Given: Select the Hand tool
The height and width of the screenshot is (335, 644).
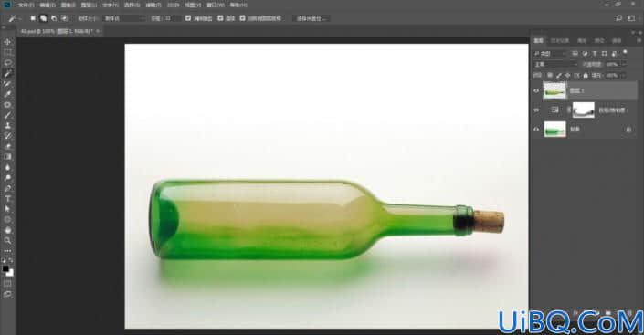Looking at the screenshot, I should click(7, 230).
